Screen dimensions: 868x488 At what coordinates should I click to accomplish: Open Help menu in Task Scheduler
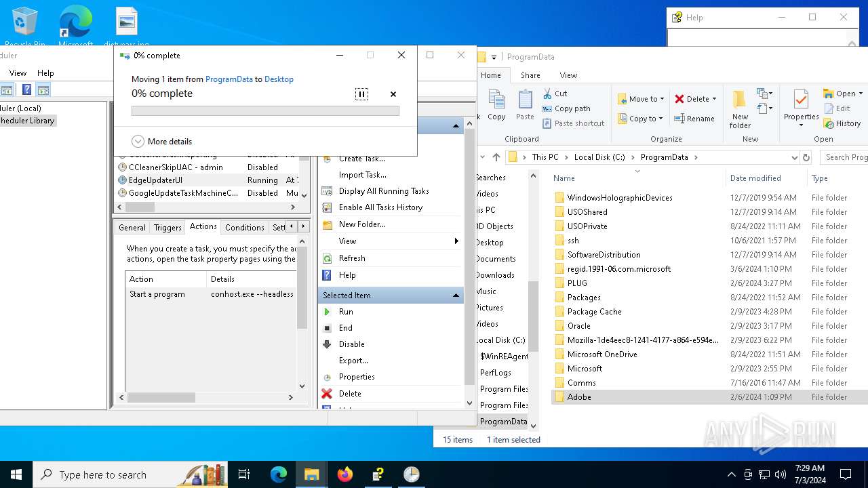pos(45,73)
